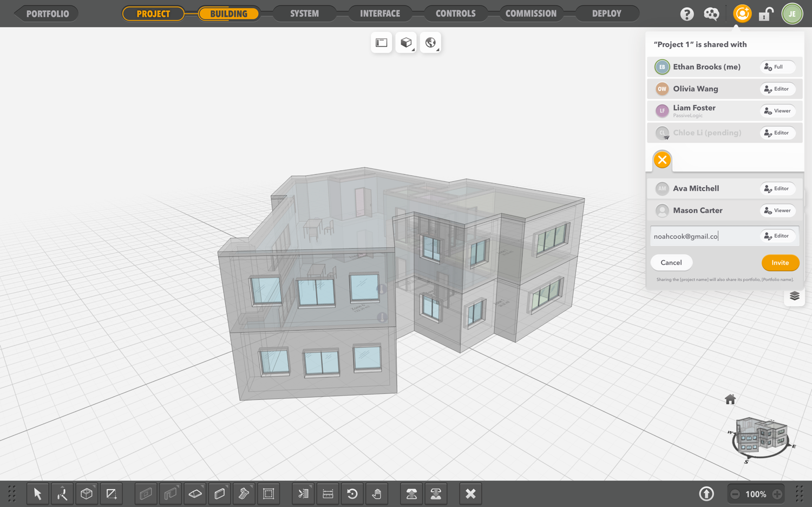Activate the pan hand tool
This screenshot has width=812, height=507.
coord(377,493)
